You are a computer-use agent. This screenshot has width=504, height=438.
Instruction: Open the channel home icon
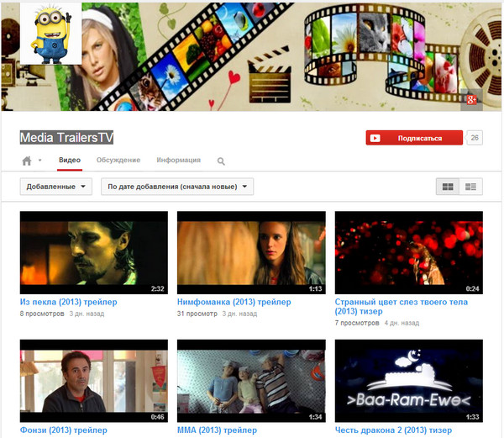pos(27,161)
